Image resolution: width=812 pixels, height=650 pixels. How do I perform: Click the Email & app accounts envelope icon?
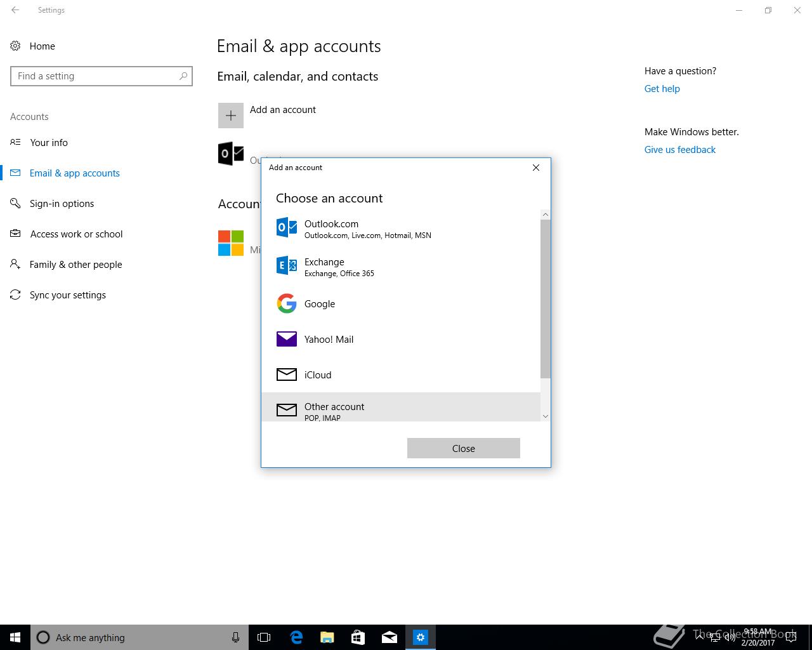tap(15, 173)
